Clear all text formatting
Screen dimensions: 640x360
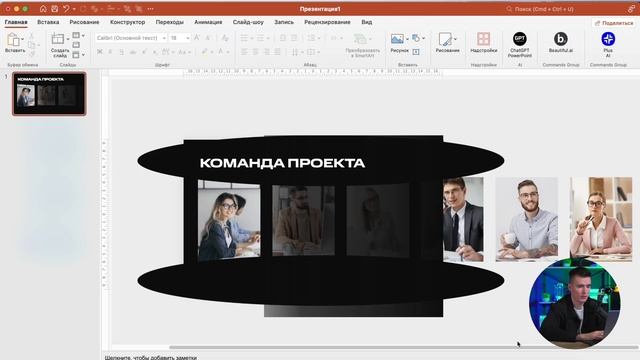[x=224, y=38]
